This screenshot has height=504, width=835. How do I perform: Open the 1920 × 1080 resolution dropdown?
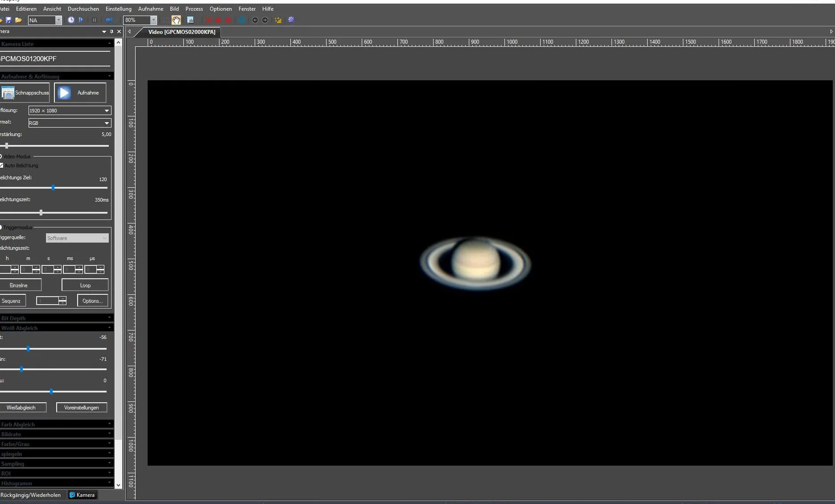(70, 111)
